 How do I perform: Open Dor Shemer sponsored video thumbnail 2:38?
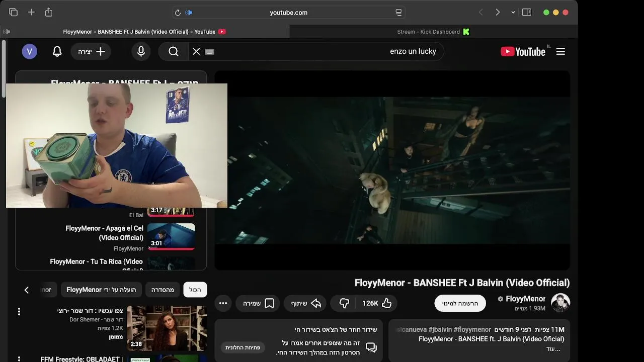(167, 328)
